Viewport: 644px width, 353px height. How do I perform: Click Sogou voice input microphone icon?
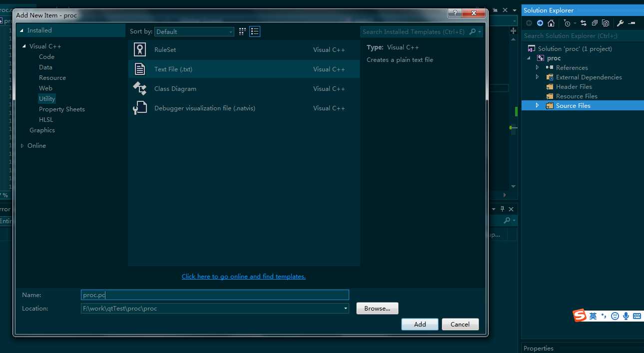coord(626,316)
